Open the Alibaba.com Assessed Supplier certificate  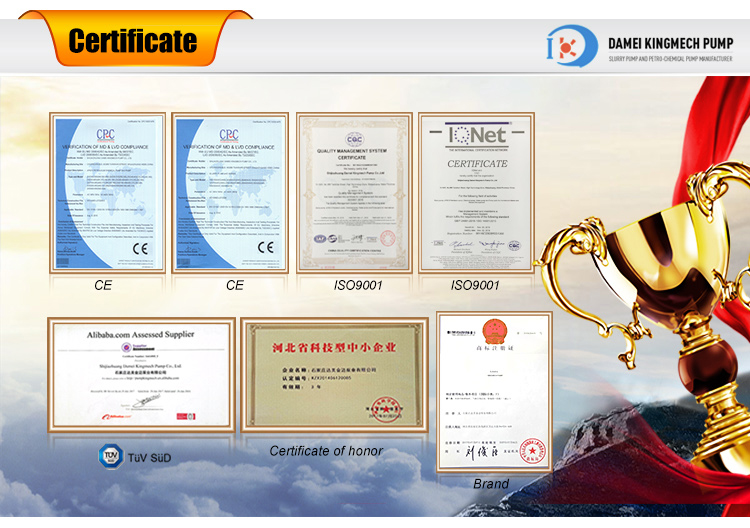tap(141, 374)
